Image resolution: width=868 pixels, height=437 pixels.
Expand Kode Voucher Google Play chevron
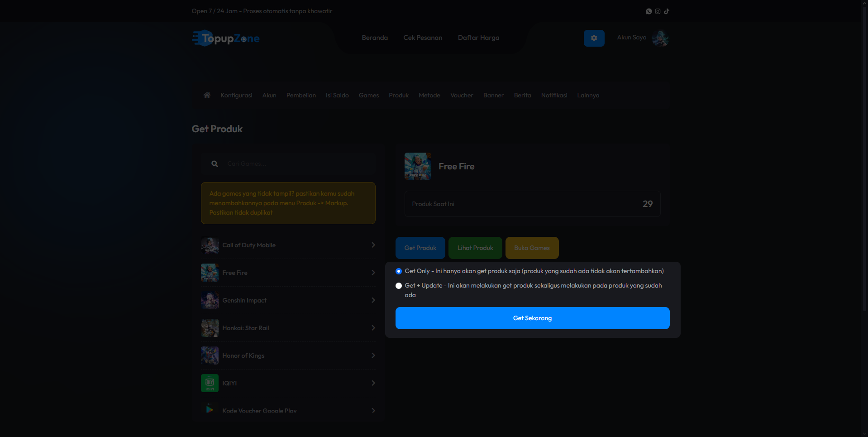(x=373, y=411)
